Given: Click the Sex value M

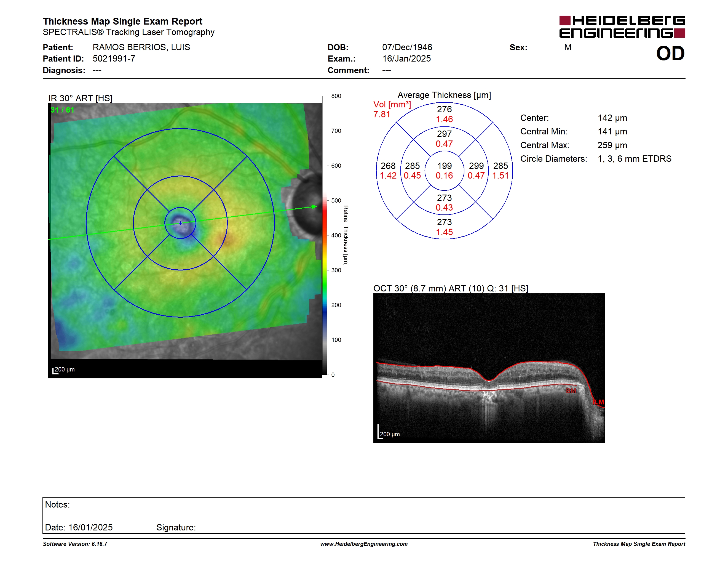Looking at the screenshot, I should click(x=568, y=47).
